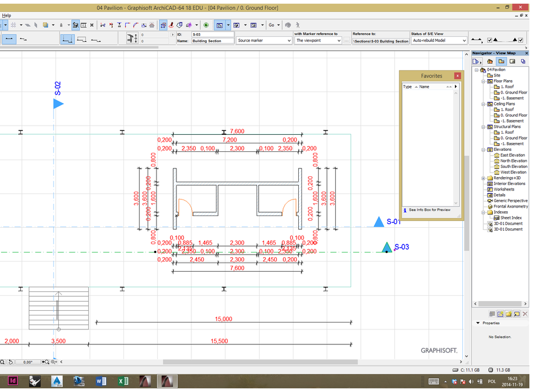Click See Info Box for Preview

point(429,210)
